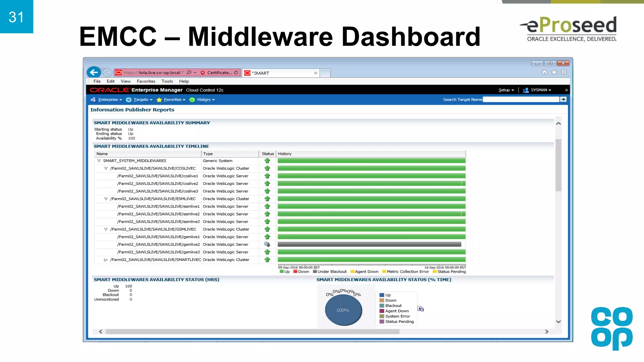Screen dimensions: 644x362
Task: Select the /Farm02_SAWLSLIVE/SAWLSLIVE/esmlive2 row name
Action: (158, 214)
